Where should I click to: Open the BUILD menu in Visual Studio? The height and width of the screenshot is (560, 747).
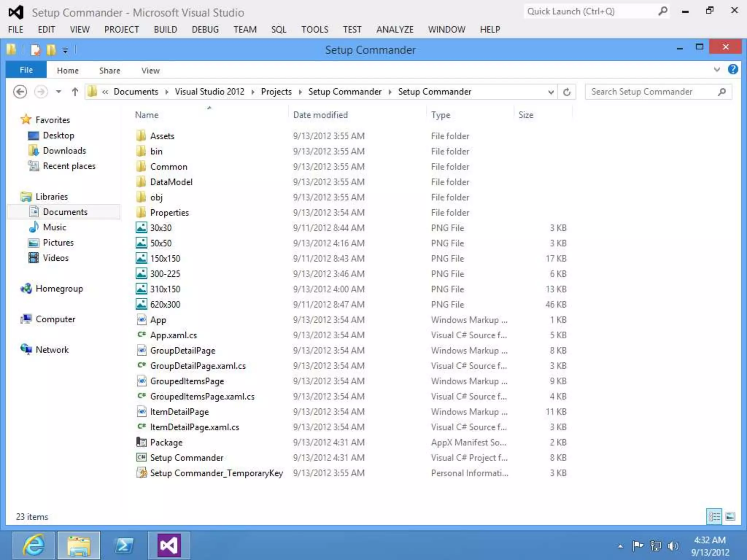coord(165,29)
